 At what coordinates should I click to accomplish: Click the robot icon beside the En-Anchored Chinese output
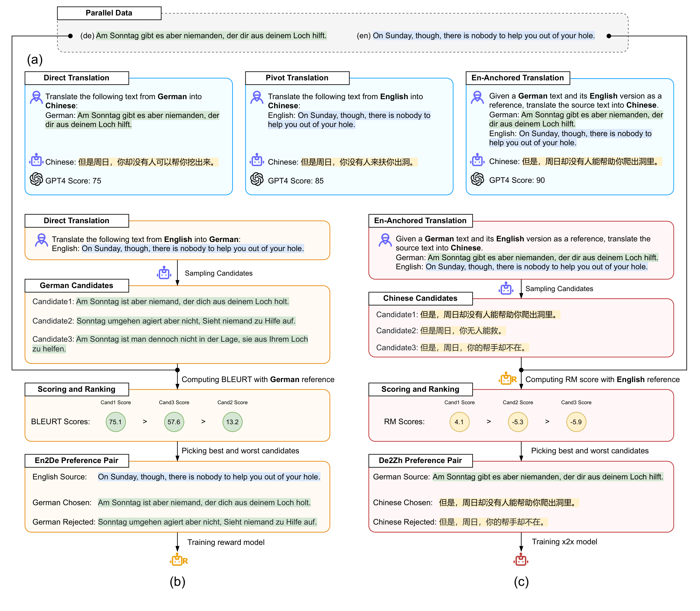(477, 159)
